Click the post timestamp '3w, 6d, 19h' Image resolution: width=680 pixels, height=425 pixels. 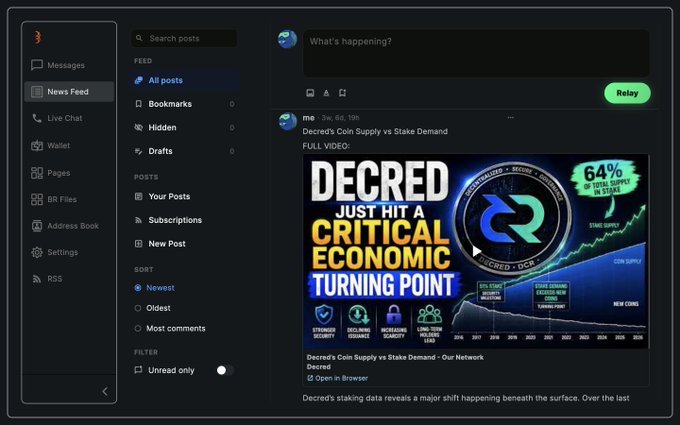click(340, 118)
